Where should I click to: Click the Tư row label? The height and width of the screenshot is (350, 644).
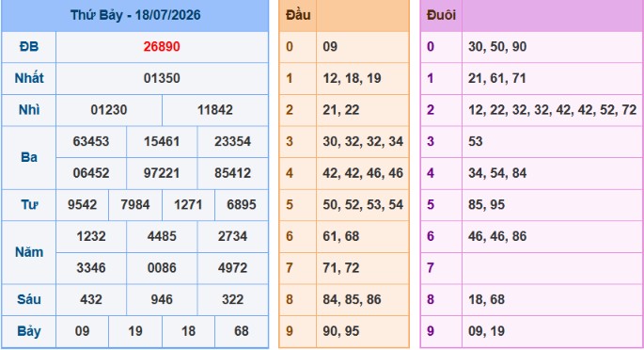pyautogui.click(x=29, y=204)
